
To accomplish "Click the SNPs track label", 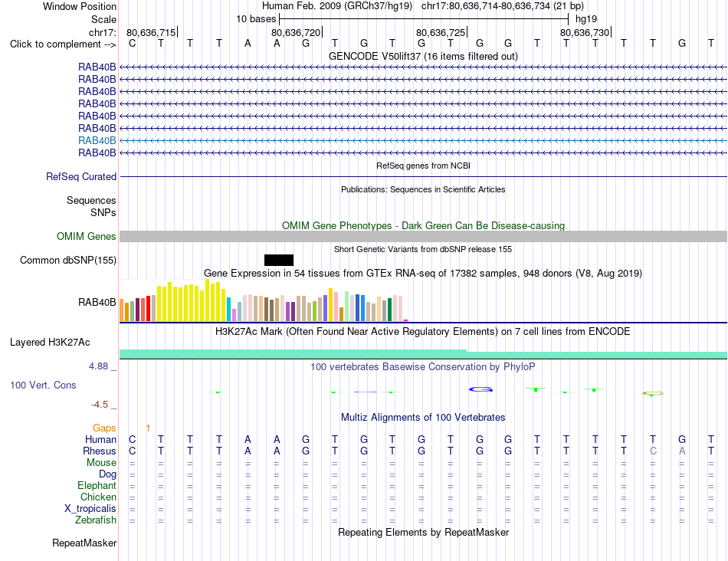I will pyautogui.click(x=103, y=212).
